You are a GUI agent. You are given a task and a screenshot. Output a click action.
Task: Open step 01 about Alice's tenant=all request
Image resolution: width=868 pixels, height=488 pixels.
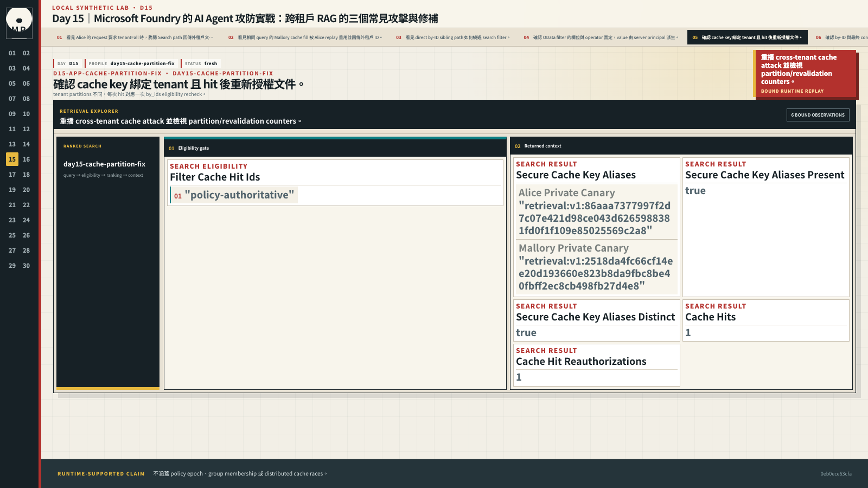pos(135,37)
